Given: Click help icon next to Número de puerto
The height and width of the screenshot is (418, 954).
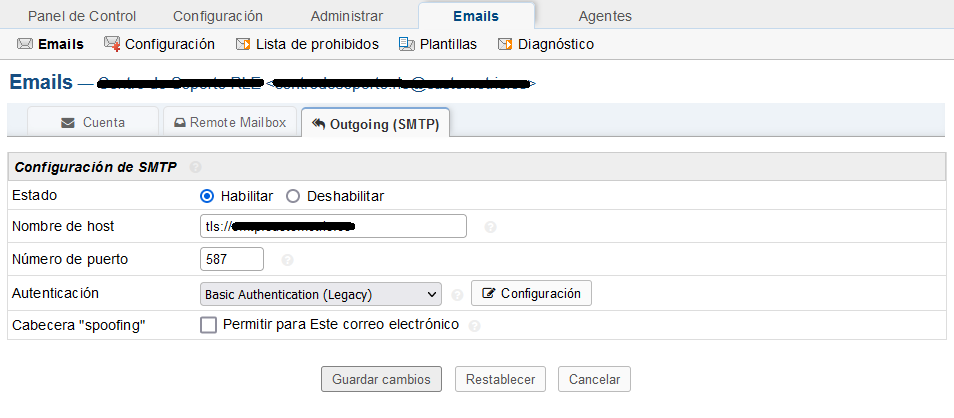Looking at the screenshot, I should 288,260.
